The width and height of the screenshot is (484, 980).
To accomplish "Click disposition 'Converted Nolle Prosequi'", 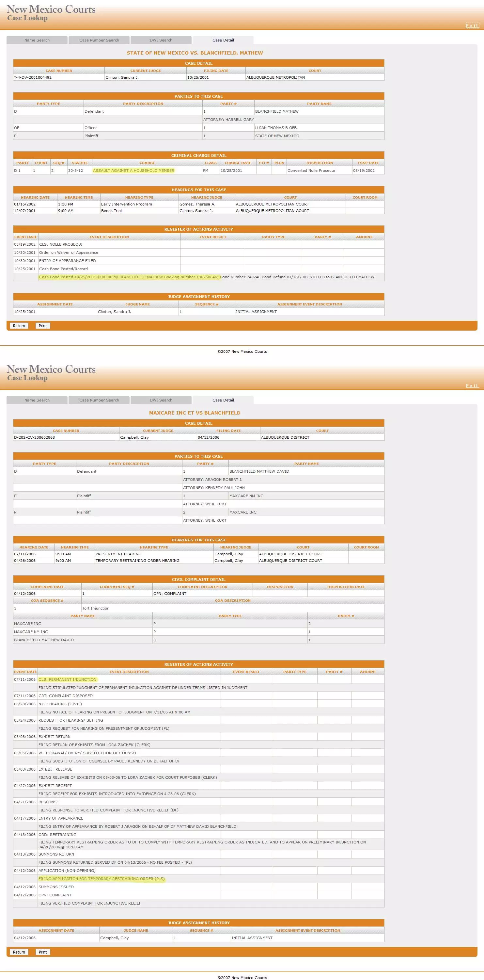I will coord(311,171).
